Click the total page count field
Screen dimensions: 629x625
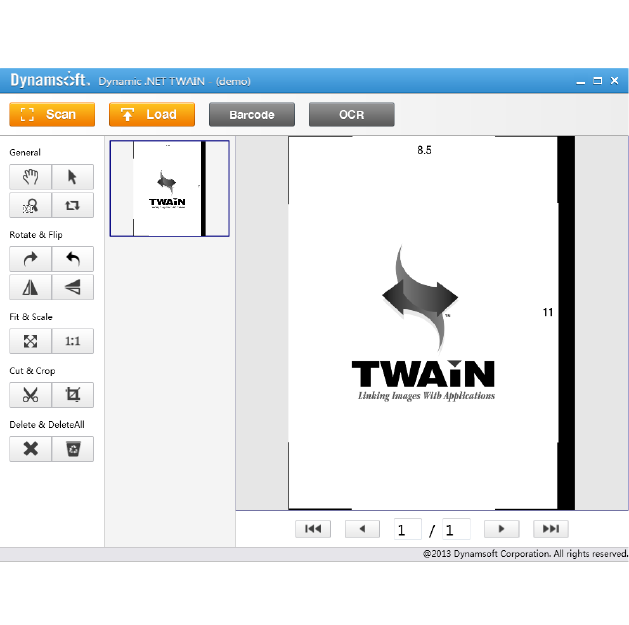click(x=456, y=529)
